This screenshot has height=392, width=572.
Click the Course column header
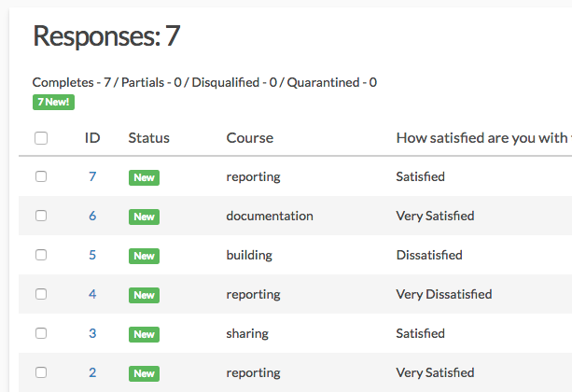(x=250, y=138)
